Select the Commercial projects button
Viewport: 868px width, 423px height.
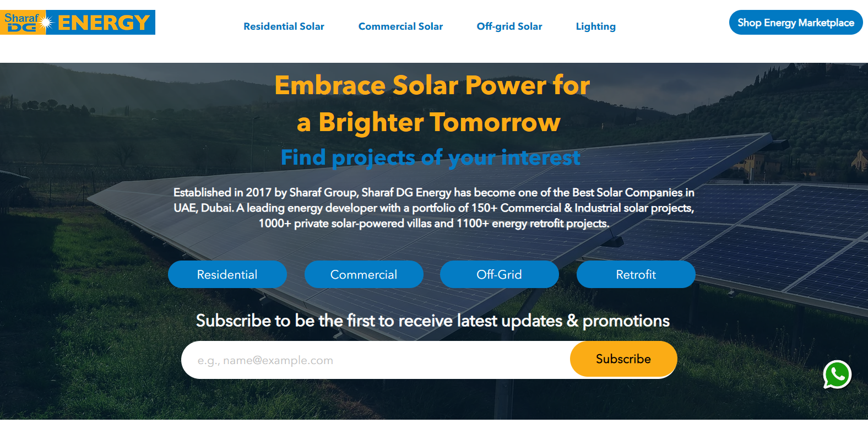(364, 274)
